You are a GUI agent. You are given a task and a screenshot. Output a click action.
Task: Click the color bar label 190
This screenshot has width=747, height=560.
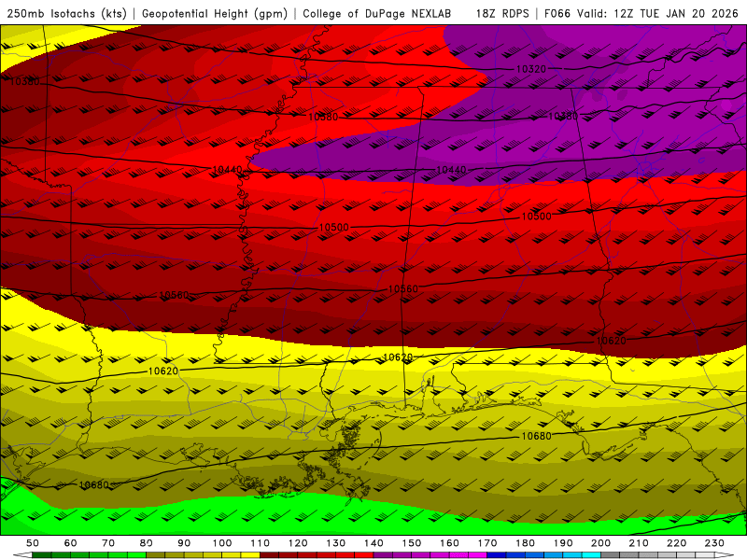click(x=563, y=543)
